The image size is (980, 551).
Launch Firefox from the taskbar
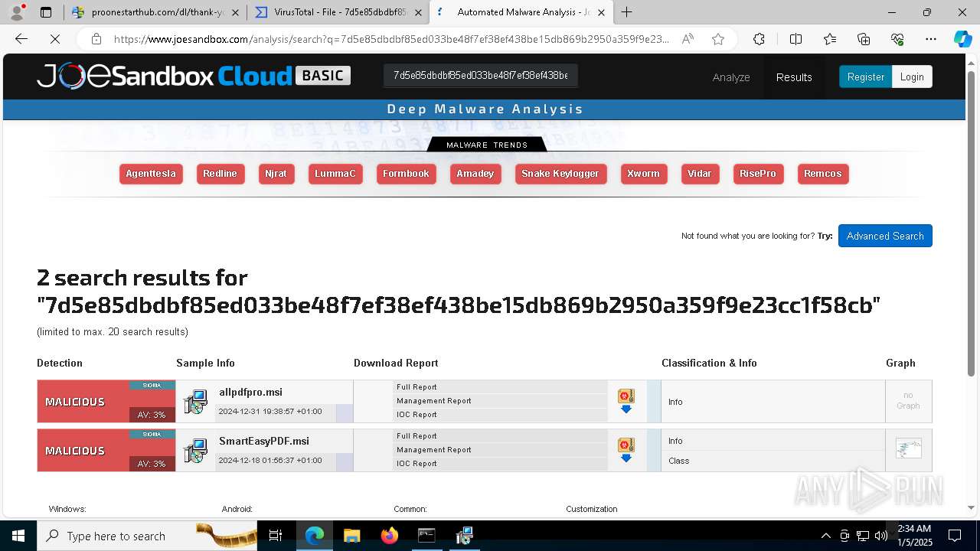(x=389, y=536)
